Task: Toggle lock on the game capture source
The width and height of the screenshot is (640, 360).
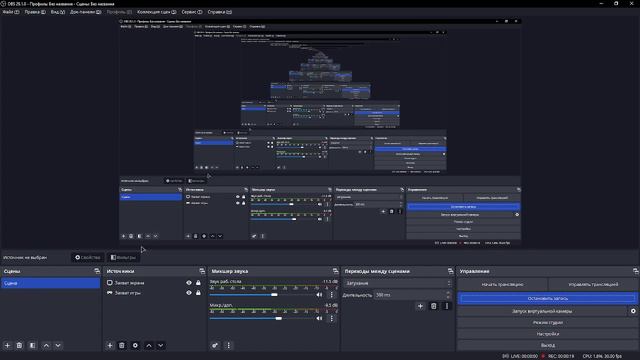Action: 198,293
